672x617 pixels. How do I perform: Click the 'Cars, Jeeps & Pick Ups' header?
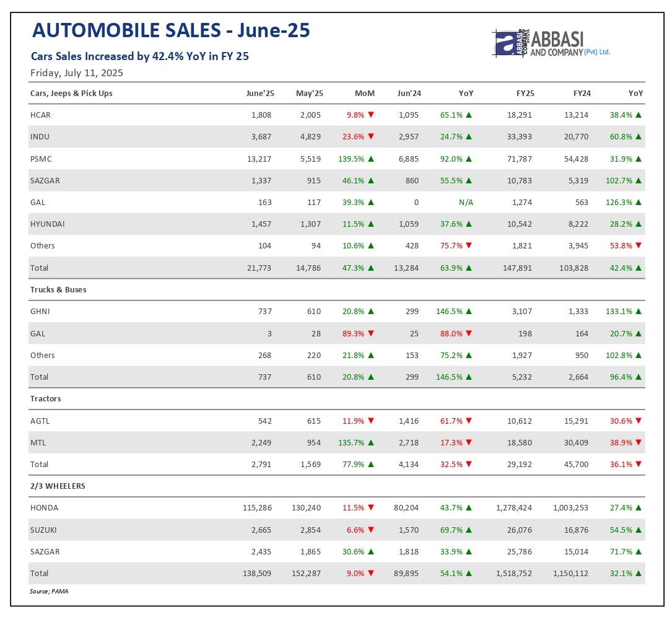[71, 94]
